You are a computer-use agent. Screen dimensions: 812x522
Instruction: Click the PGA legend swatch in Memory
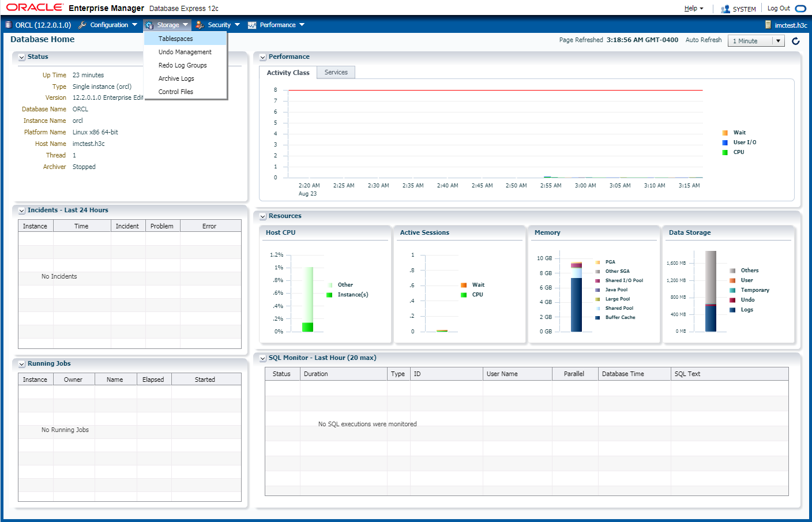[x=597, y=262]
